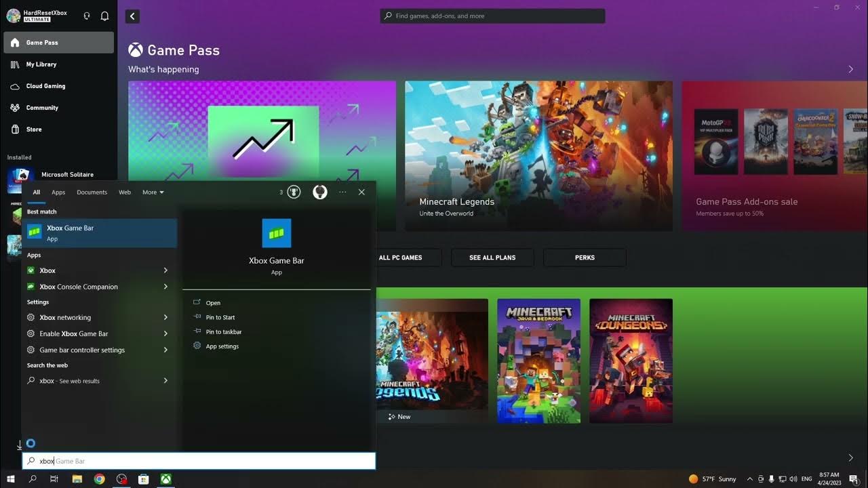
Task: Open the Xbox networking setting
Action: tap(89, 317)
